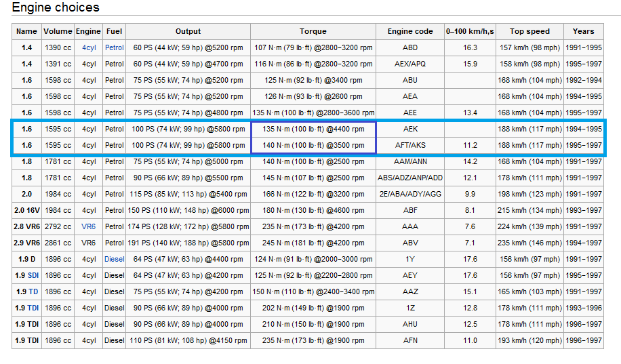621x364 pixels.
Task: Click the 2.0 16V name cell
Action: pos(27,210)
